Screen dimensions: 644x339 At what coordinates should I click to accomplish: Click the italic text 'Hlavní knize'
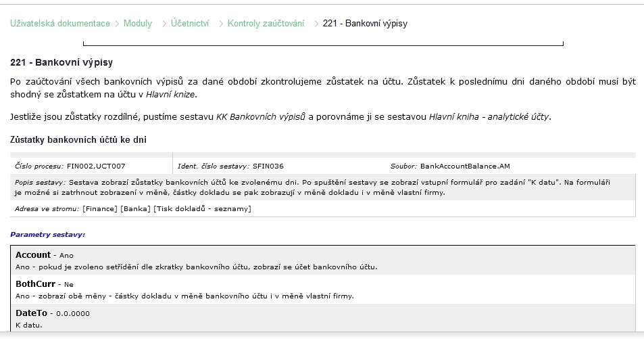click(170, 94)
